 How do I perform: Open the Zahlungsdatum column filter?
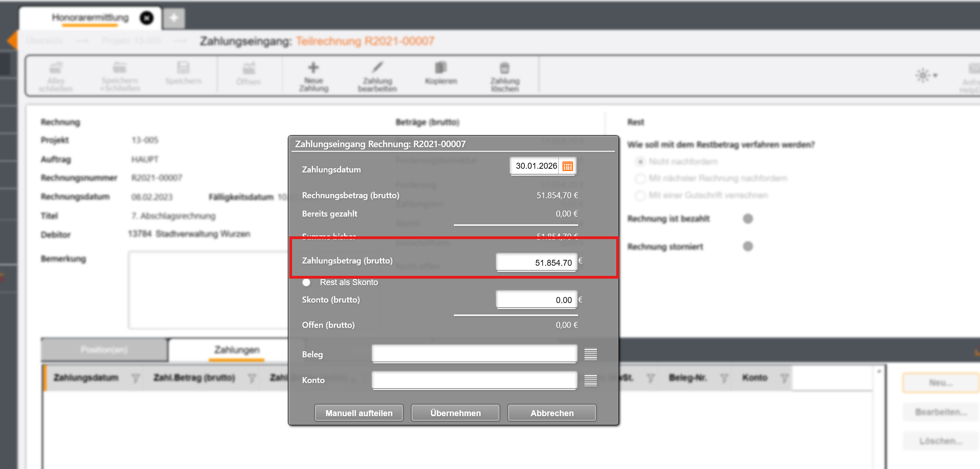[x=135, y=378]
